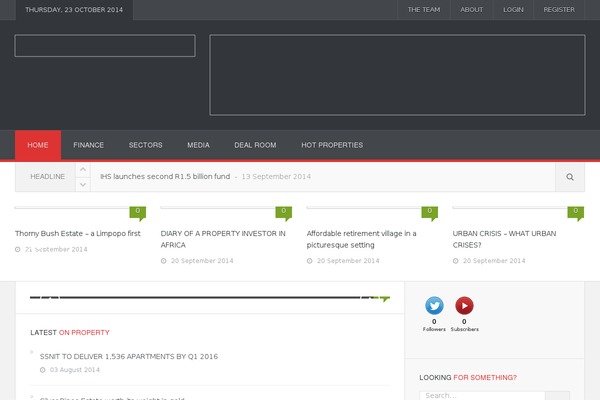Click the logo placeholder box in header

105,46
